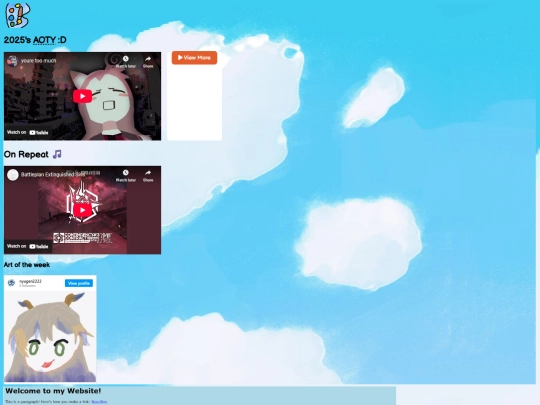The image size is (540, 405).
Task: Open the Art of the week drawing
Action: [50, 336]
